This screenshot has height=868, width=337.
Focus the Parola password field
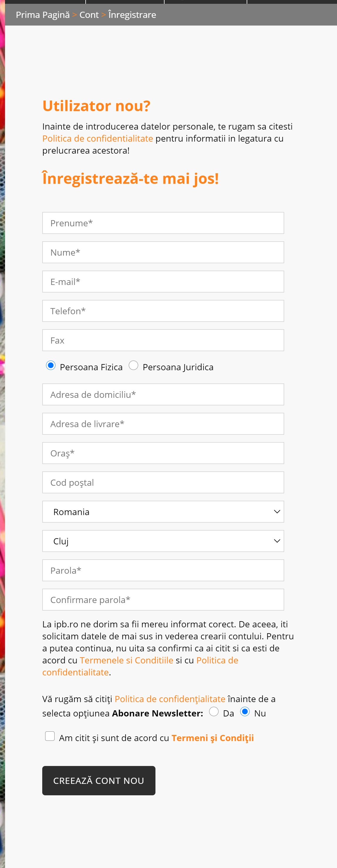(163, 570)
